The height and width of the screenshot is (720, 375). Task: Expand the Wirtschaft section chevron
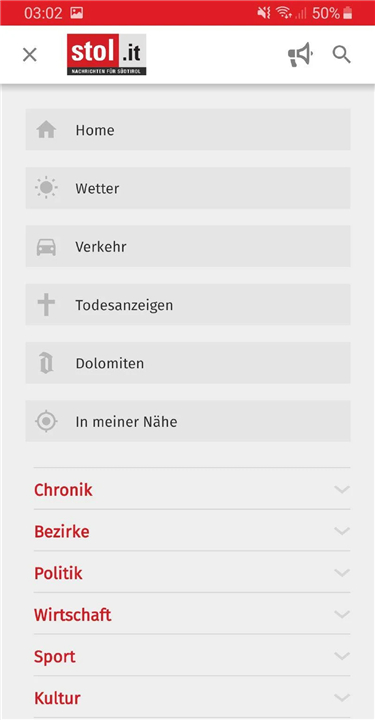342,614
